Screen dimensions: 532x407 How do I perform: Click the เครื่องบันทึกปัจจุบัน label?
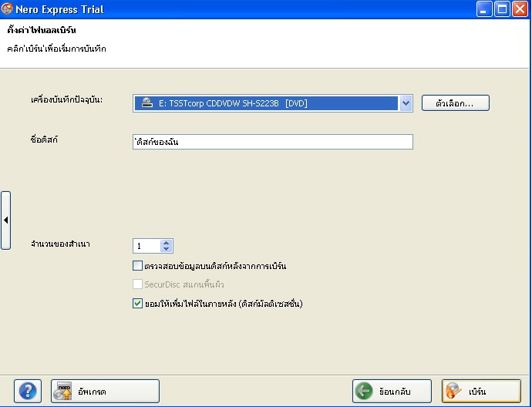(66, 100)
